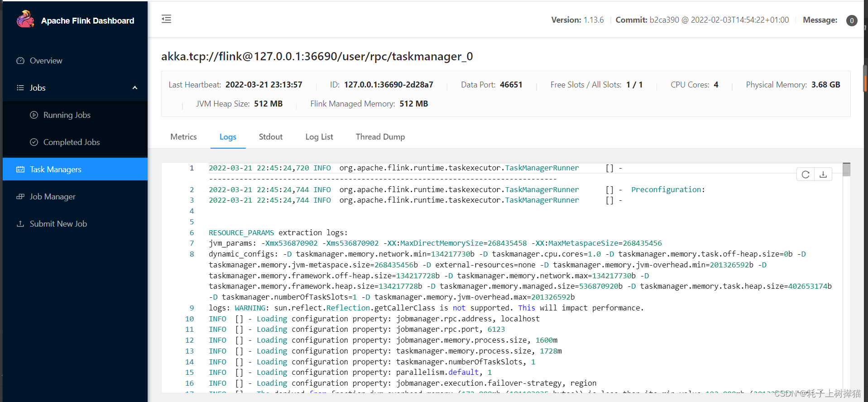Click the Version 1.13.6 label
Image resolution: width=868 pixels, height=402 pixels.
[x=577, y=20]
